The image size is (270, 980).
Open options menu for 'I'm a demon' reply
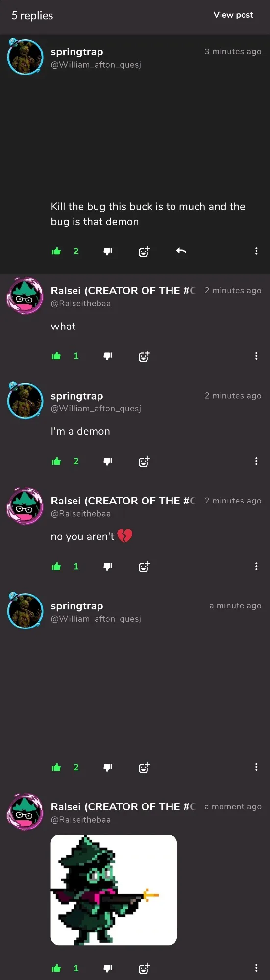coord(256,461)
